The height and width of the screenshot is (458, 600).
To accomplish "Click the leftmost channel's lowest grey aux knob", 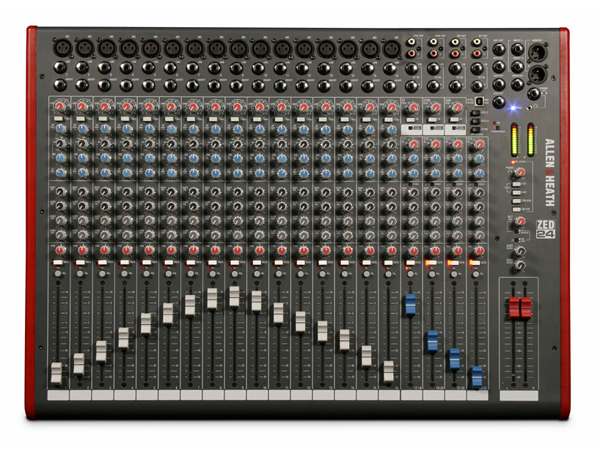I will (x=60, y=235).
